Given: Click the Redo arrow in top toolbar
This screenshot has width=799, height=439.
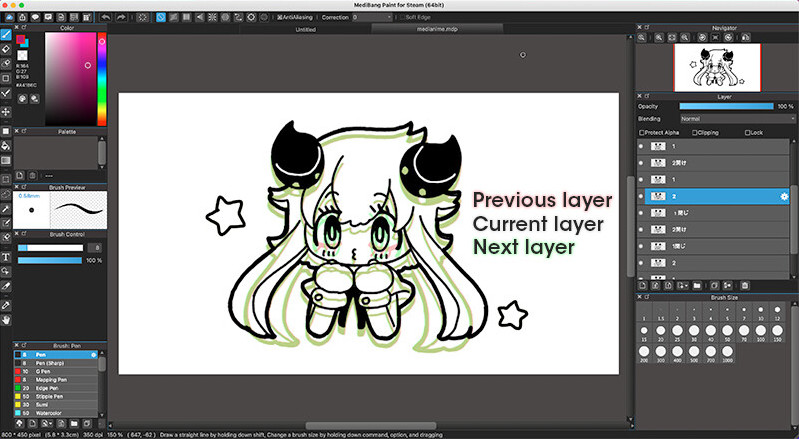Looking at the screenshot, I should 121,17.
